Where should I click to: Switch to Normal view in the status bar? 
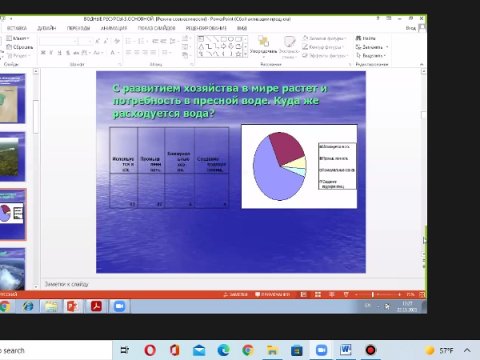(x=303, y=295)
